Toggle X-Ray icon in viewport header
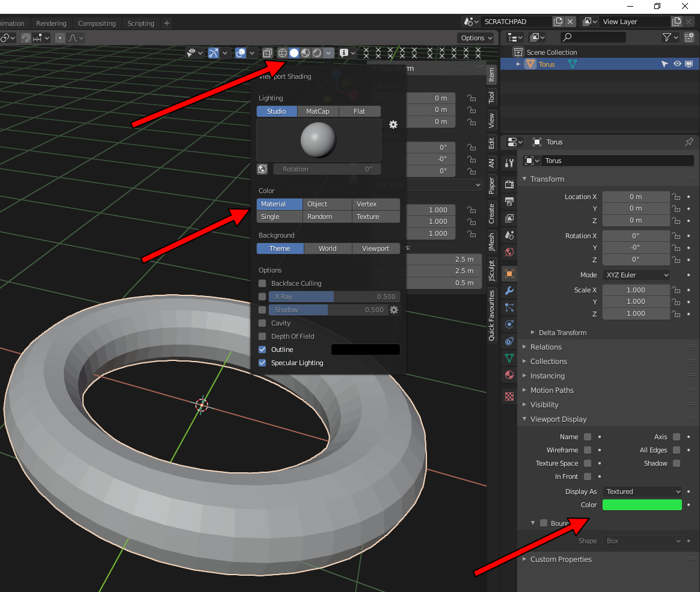The height and width of the screenshot is (592, 700). click(x=268, y=53)
